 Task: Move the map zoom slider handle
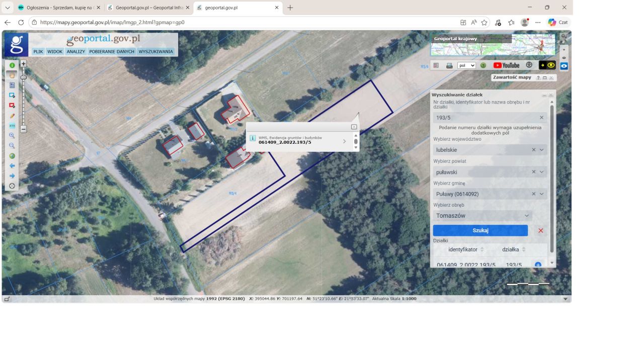click(23, 77)
